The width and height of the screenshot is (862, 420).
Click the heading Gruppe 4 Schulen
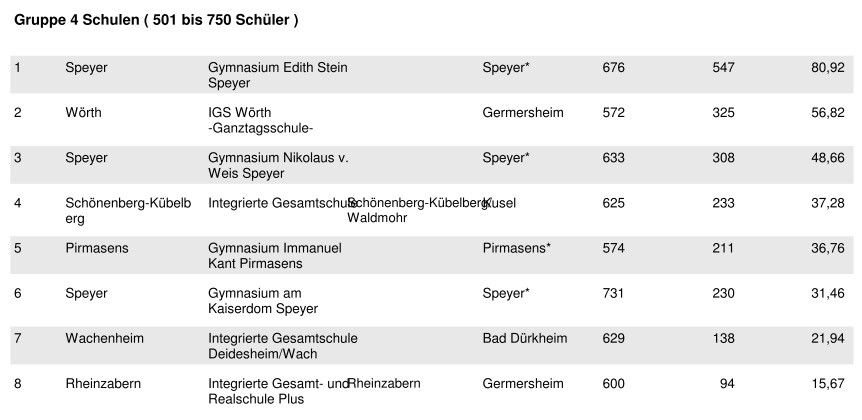click(156, 20)
